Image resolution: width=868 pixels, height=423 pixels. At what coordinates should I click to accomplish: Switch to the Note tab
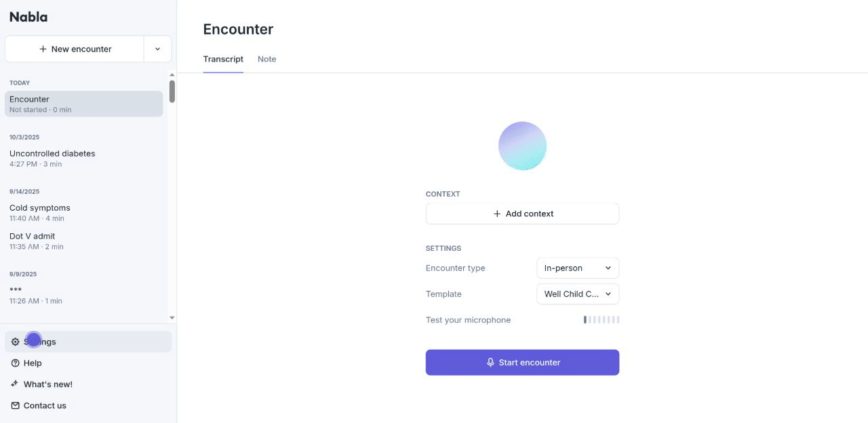coord(267,59)
